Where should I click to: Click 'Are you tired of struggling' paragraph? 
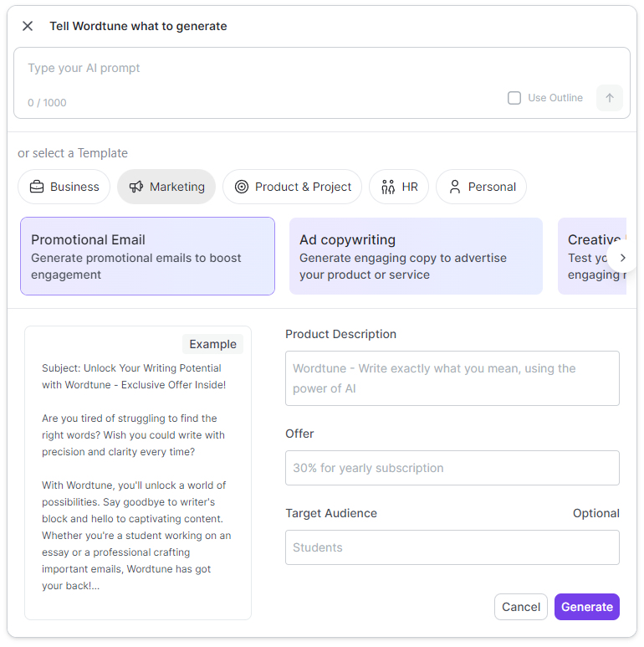[x=133, y=435]
